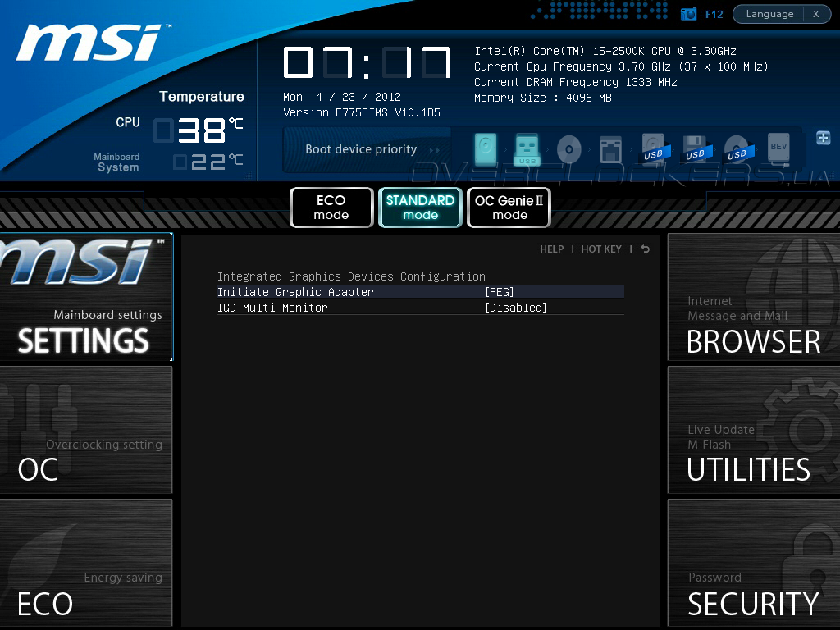Activate STANDARD mode
This screenshot has height=630, width=840.
click(x=420, y=208)
